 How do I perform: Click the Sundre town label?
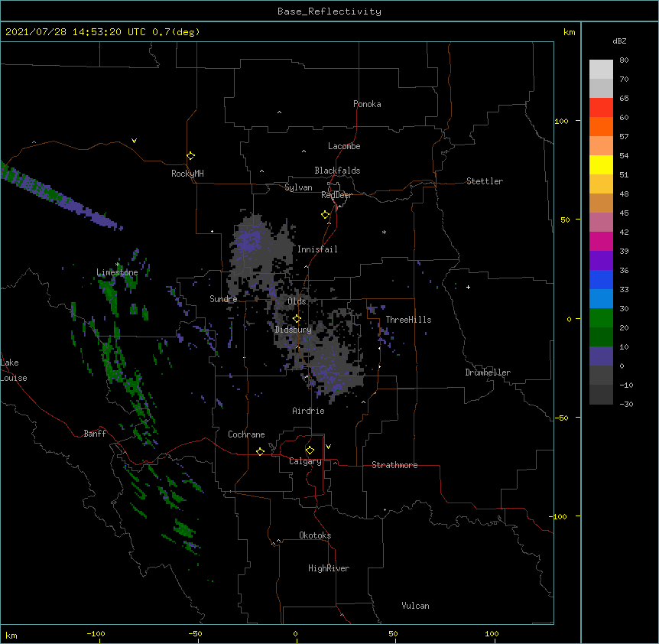click(223, 299)
